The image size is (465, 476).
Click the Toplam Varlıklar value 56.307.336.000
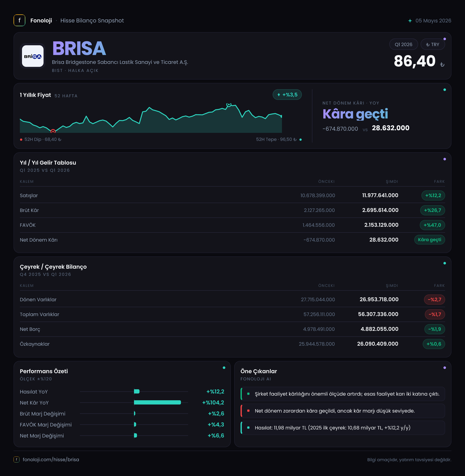point(378,314)
